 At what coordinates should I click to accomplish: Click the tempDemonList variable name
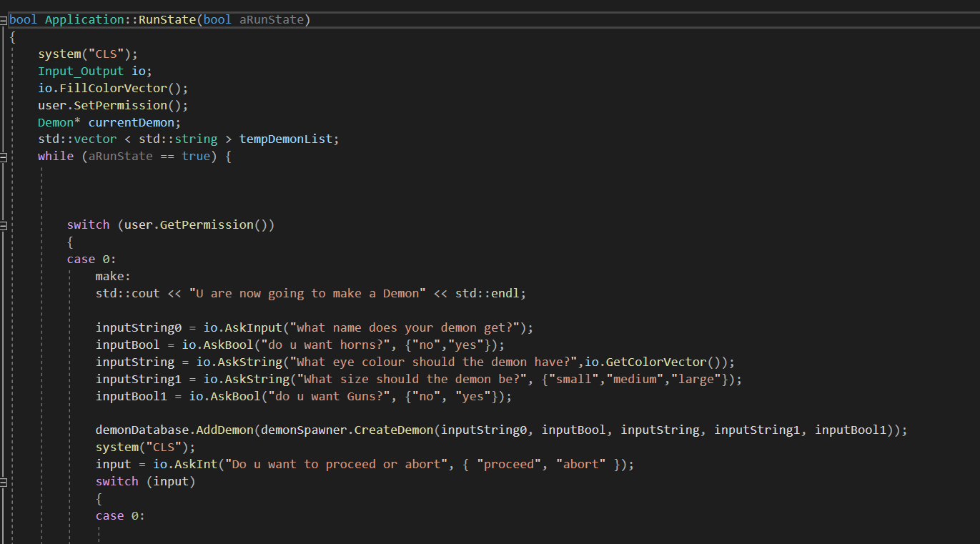[286, 139]
